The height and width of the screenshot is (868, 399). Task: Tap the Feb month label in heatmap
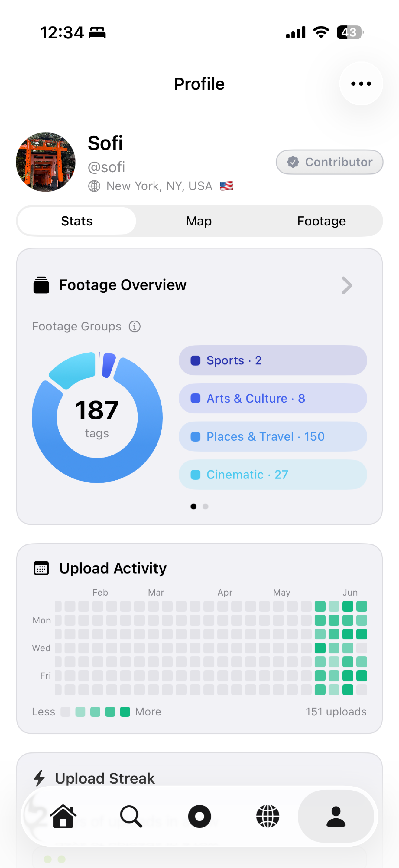(100, 592)
